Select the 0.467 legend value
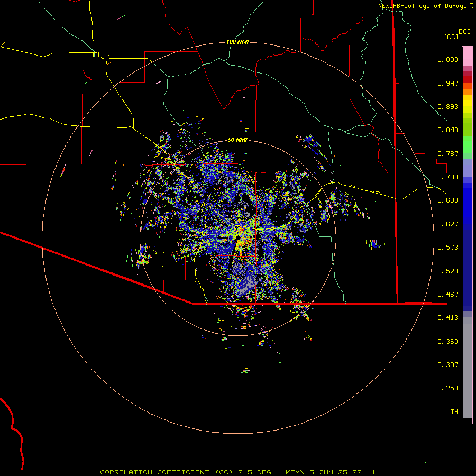The width and height of the screenshot is (476, 476). [448, 295]
